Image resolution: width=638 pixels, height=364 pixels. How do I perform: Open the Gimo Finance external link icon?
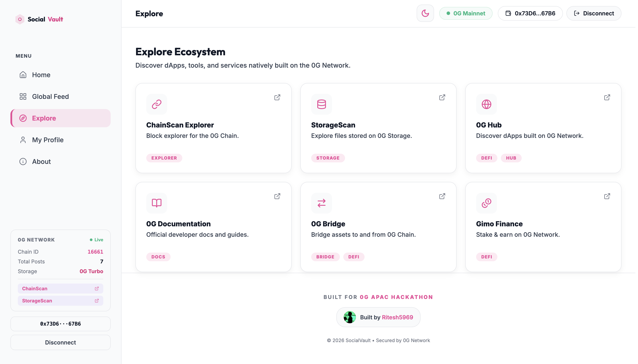tap(607, 196)
